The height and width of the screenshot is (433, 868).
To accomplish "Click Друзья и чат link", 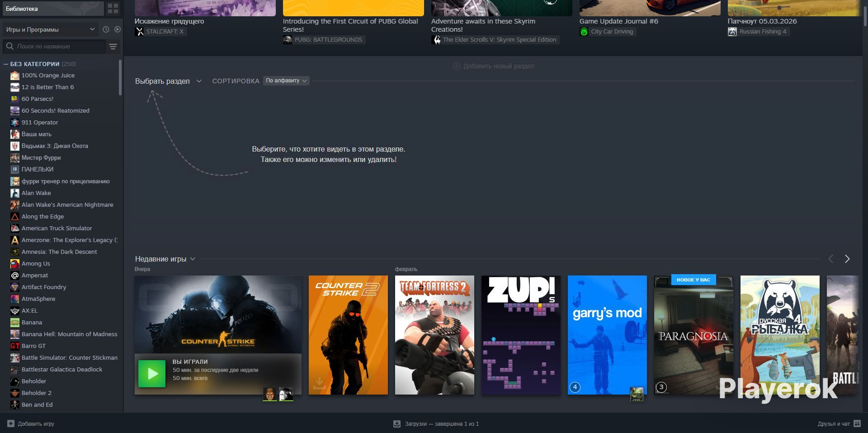I will (x=834, y=424).
